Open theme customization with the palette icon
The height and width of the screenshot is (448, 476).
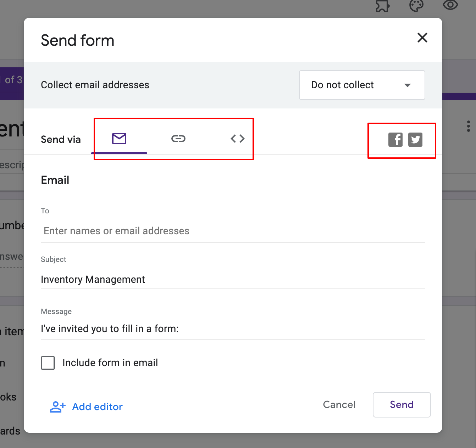416,5
